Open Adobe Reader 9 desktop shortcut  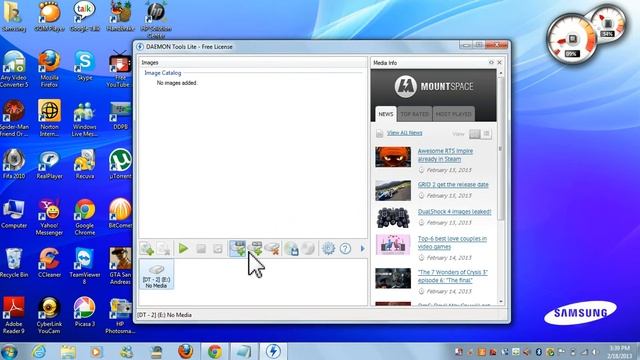pyautogui.click(x=14, y=315)
